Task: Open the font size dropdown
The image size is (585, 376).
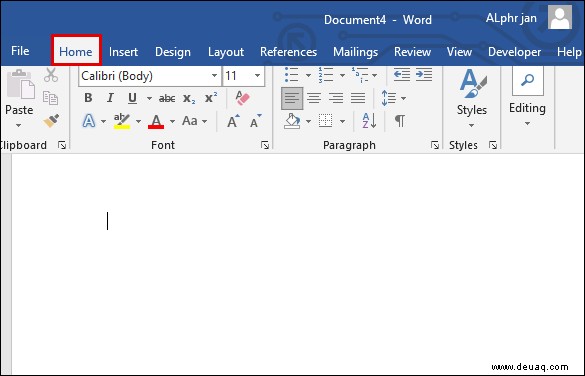Action: click(x=257, y=76)
